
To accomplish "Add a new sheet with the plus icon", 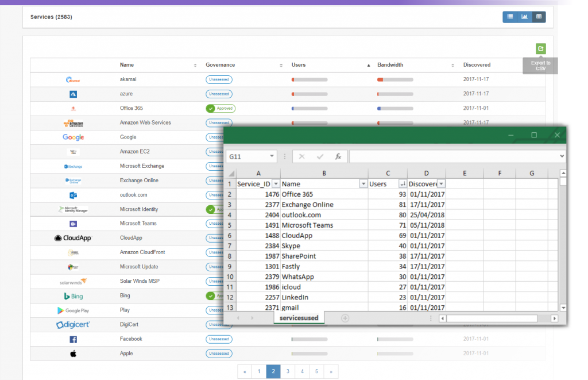I will 345,318.
